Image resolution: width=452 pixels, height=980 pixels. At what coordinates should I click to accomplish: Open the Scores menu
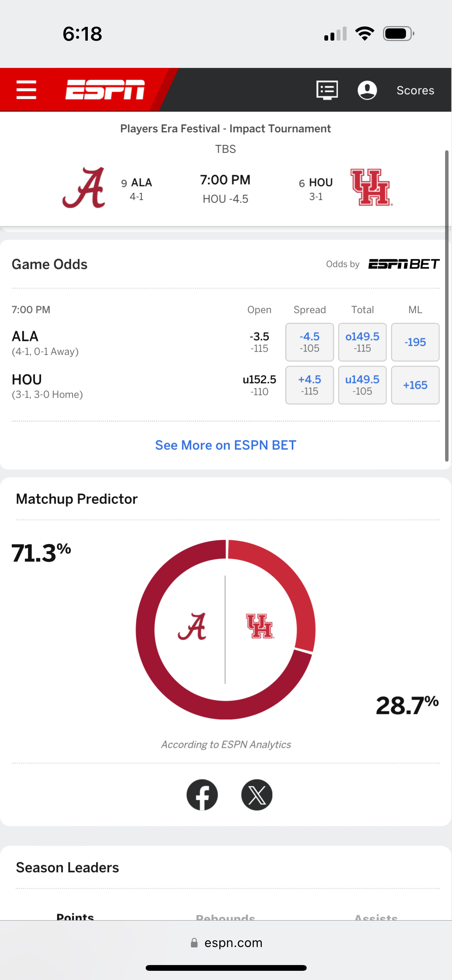415,90
